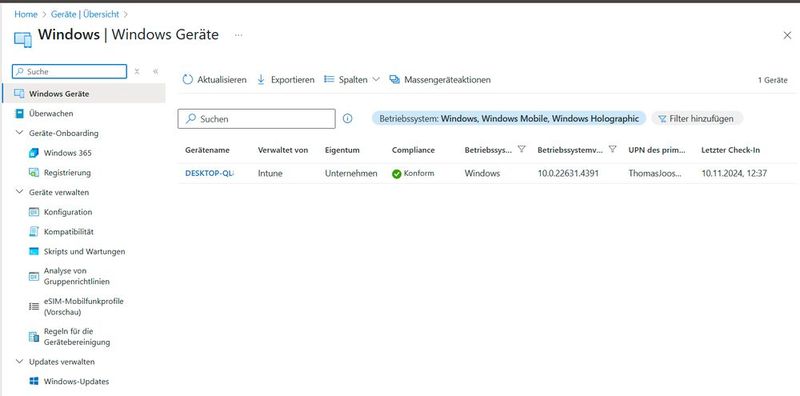800x396 pixels.
Task: Close the Windows Geräte blade
Action: [x=787, y=35]
